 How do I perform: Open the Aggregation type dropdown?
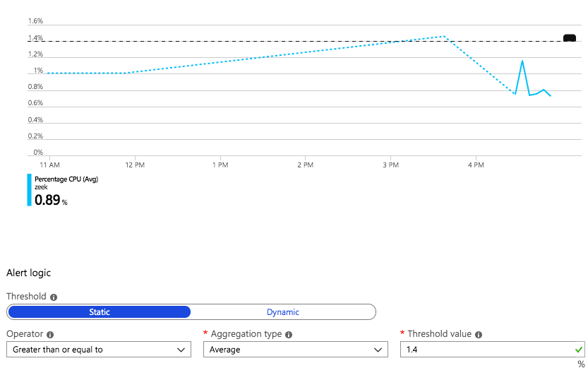296,350
